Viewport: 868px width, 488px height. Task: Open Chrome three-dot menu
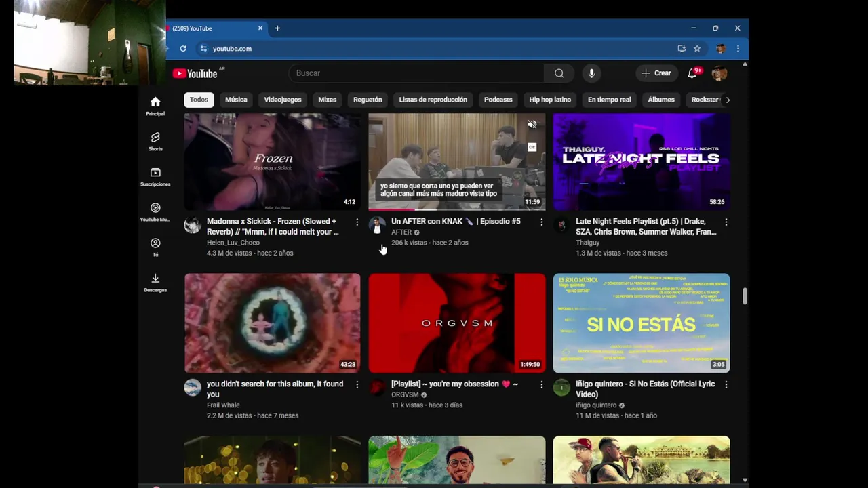[x=738, y=49]
